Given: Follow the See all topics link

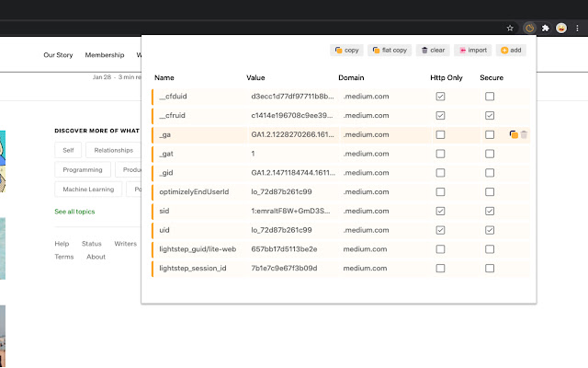Looking at the screenshot, I should click(x=74, y=212).
